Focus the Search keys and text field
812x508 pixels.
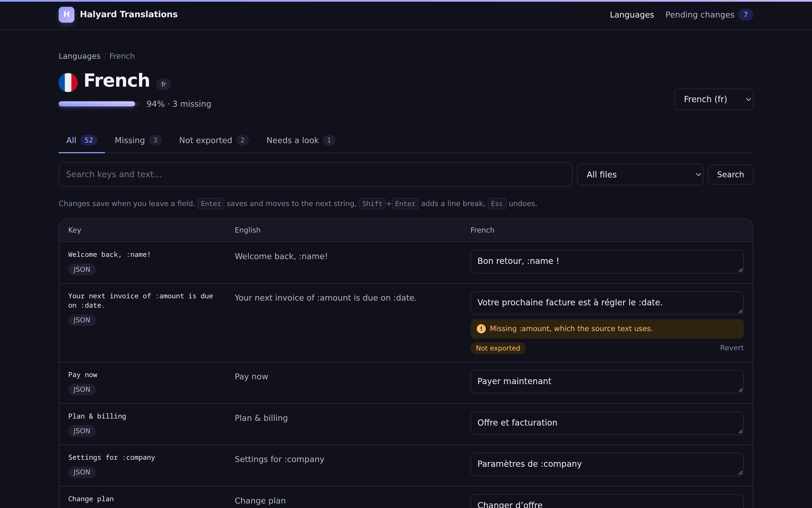315,174
